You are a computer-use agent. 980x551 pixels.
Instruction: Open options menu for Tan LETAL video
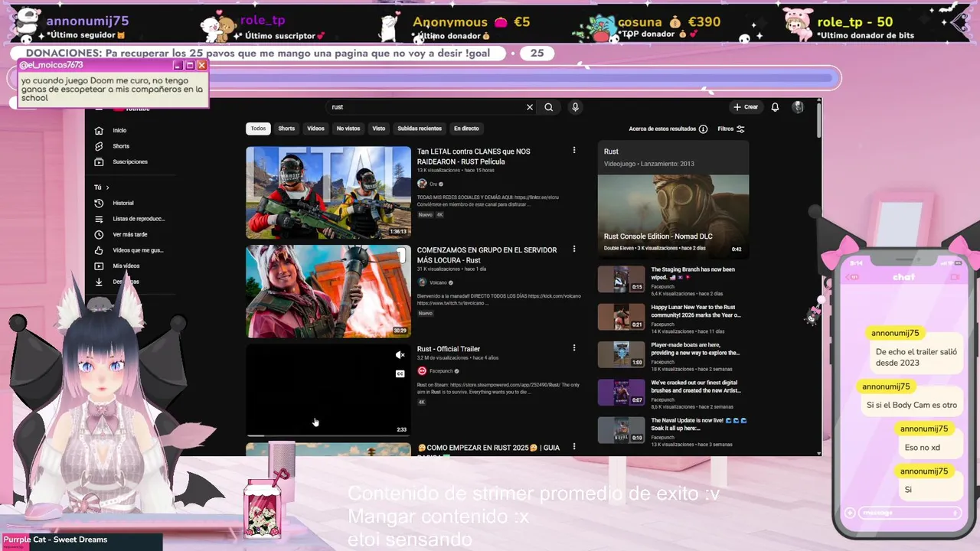[x=574, y=151]
